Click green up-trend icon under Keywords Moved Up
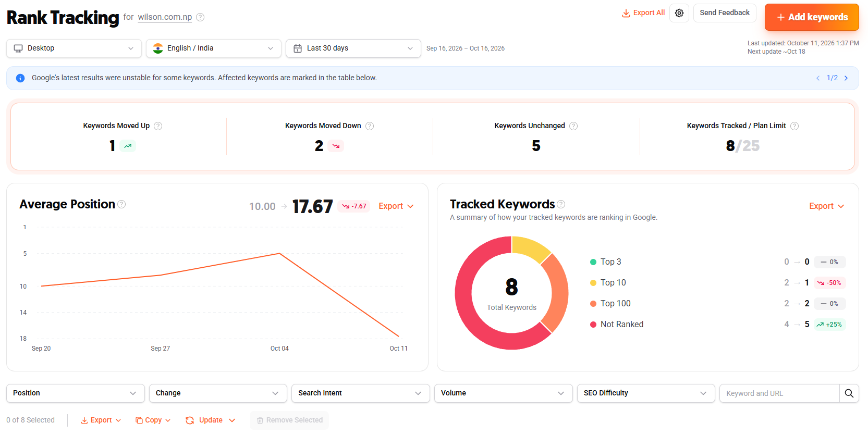The width and height of the screenshot is (868, 435). (x=128, y=146)
